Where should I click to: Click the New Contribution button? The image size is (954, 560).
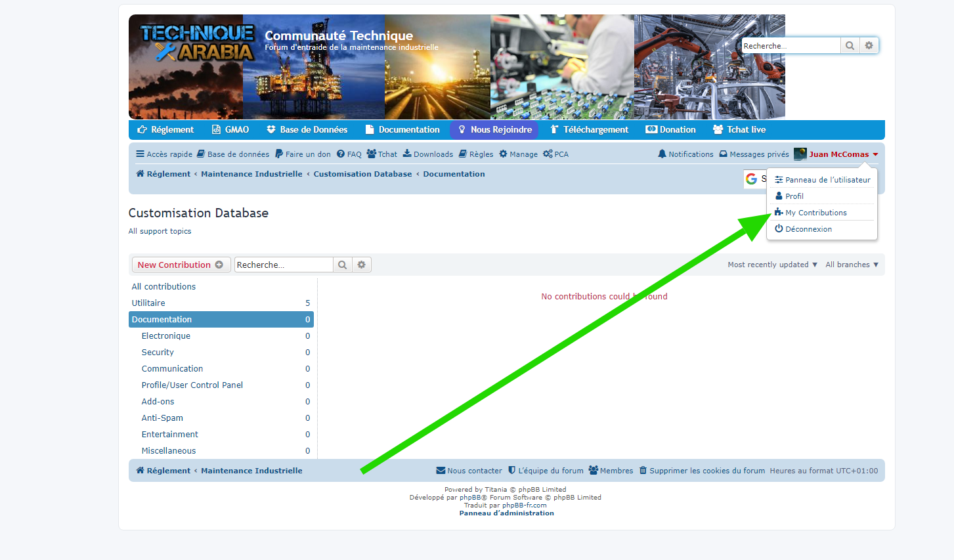[x=181, y=265]
